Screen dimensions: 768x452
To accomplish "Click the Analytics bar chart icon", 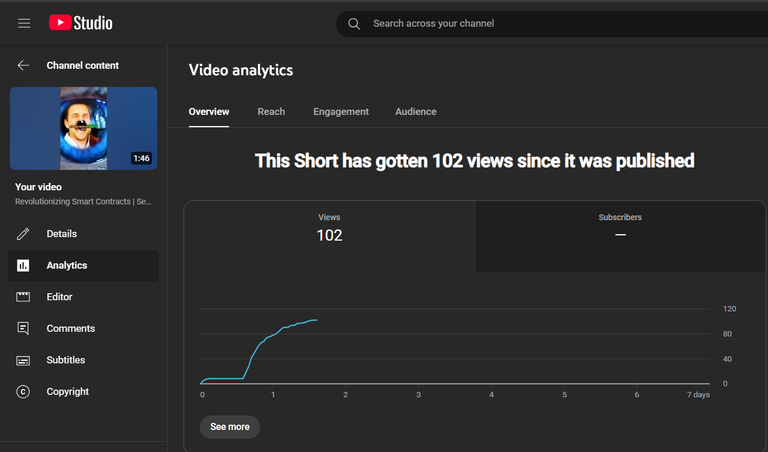I will (23, 265).
